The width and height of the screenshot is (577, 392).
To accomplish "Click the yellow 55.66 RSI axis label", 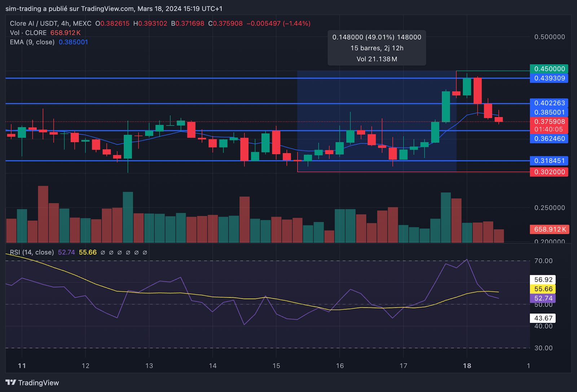I will (x=543, y=289).
